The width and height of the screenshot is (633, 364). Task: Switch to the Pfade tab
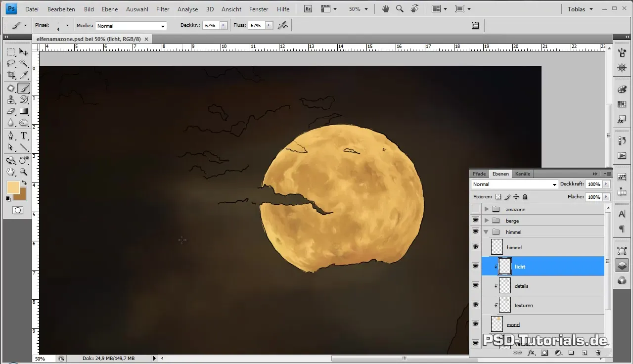(479, 174)
